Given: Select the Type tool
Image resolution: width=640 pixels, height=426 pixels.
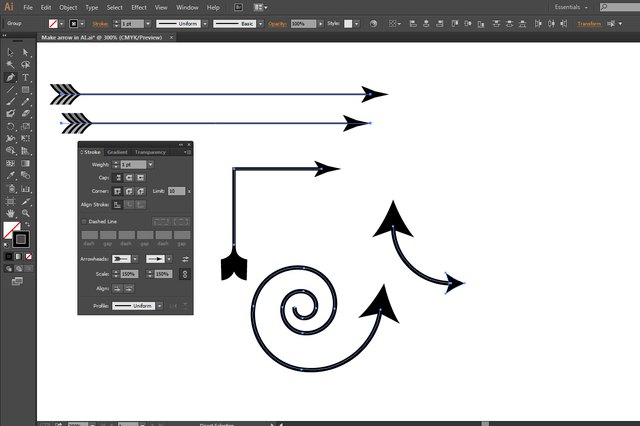Looking at the screenshot, I should [25, 77].
